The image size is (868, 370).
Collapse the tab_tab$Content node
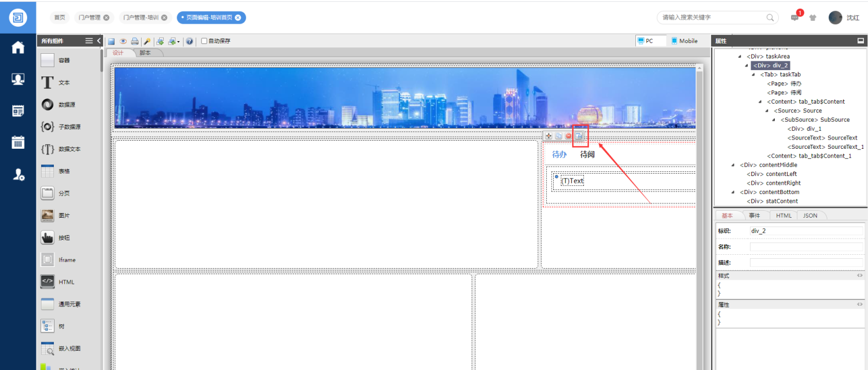(760, 102)
